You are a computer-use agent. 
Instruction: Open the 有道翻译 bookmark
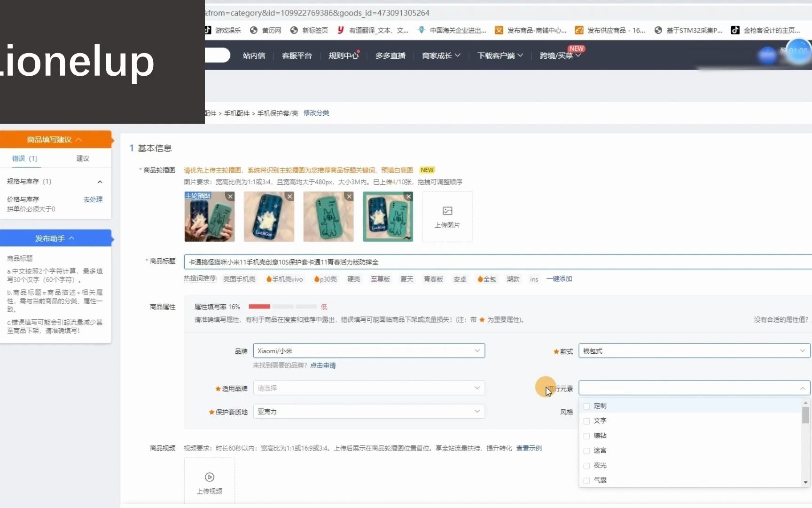373,30
